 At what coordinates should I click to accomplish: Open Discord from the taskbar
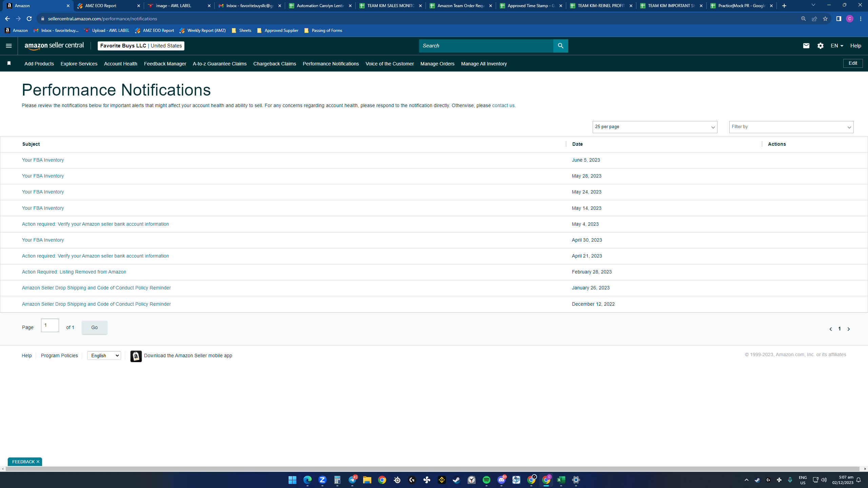tap(501, 480)
